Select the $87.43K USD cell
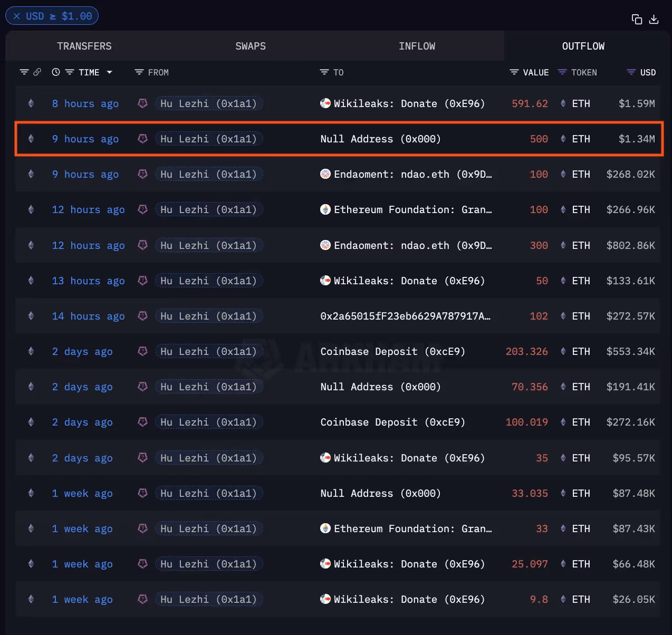672x635 pixels. tap(634, 529)
